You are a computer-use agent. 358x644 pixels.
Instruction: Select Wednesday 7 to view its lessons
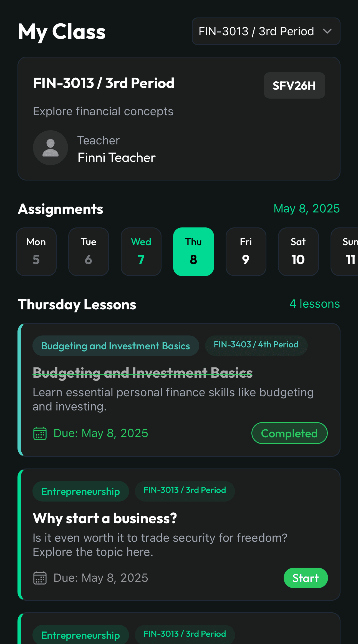[141, 252]
